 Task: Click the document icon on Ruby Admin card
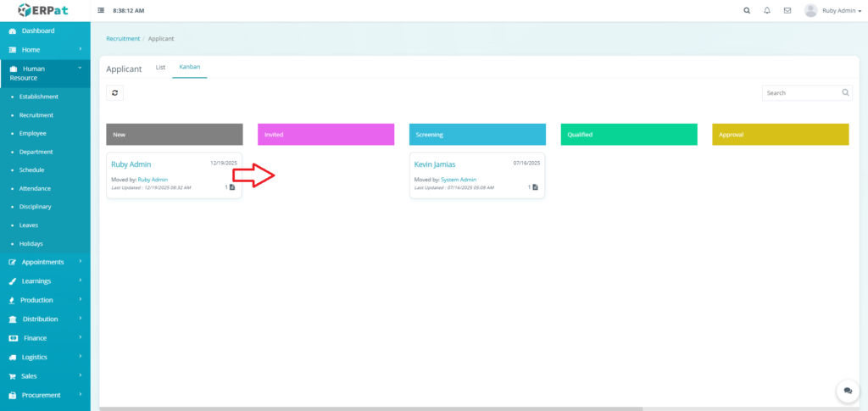[x=232, y=187]
